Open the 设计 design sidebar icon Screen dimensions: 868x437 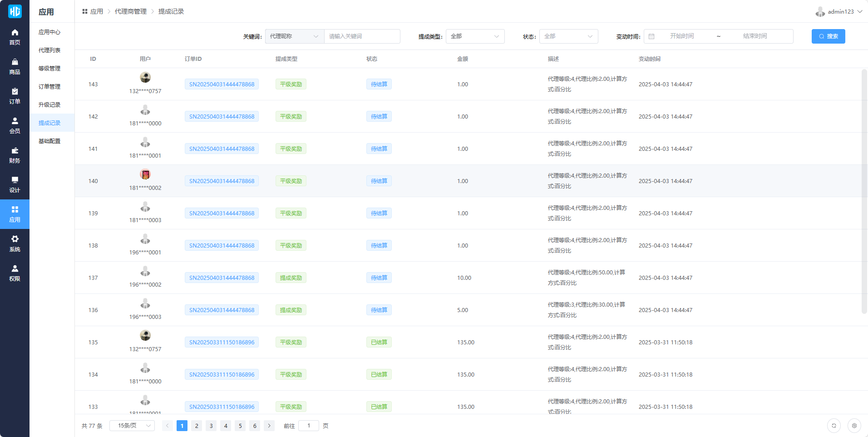pos(15,184)
